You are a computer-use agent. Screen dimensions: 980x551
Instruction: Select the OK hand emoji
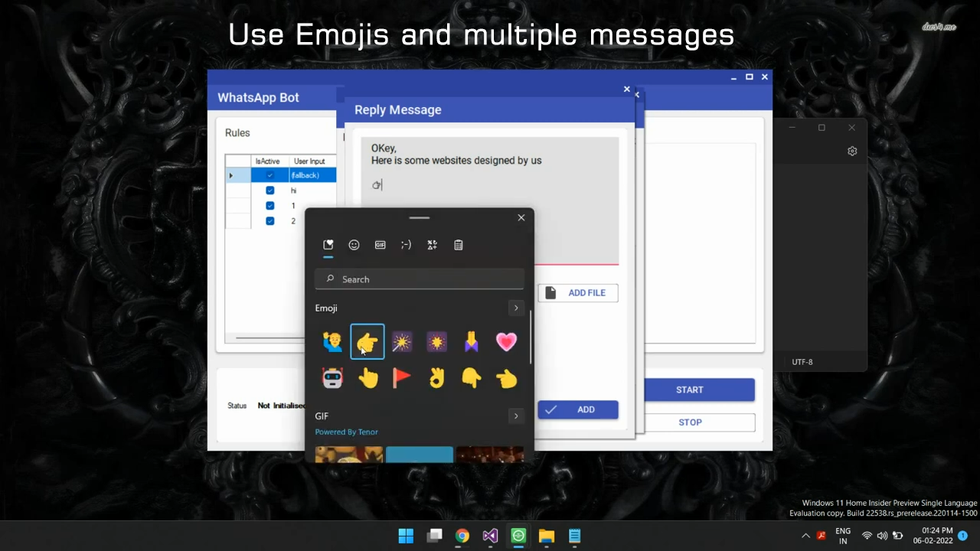point(436,378)
